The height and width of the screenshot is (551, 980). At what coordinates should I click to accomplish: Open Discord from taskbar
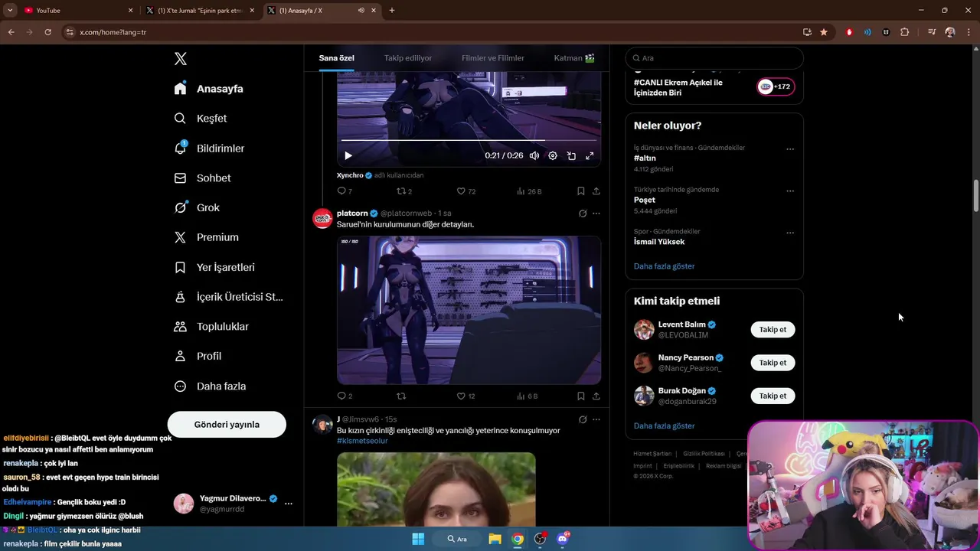563,539
